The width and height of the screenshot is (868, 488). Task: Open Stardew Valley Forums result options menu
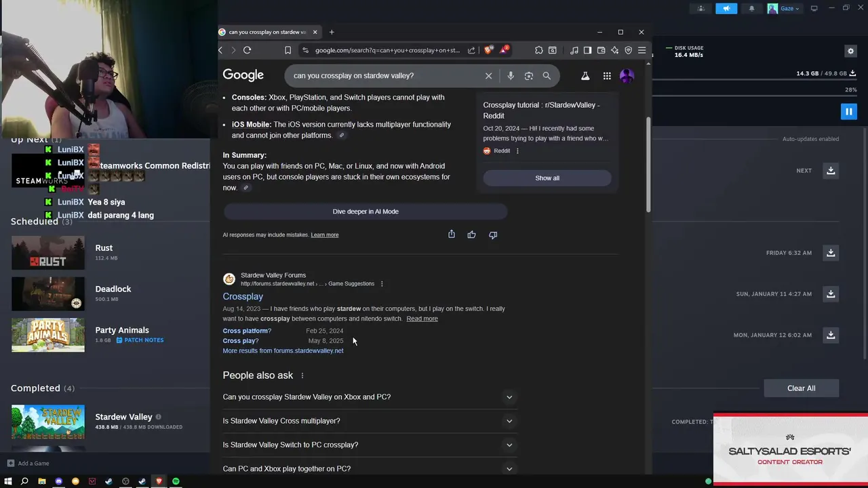click(382, 284)
